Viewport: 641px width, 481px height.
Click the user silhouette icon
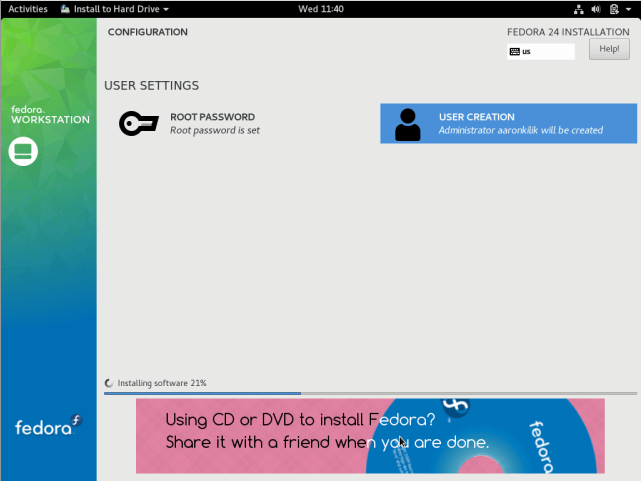(408, 125)
